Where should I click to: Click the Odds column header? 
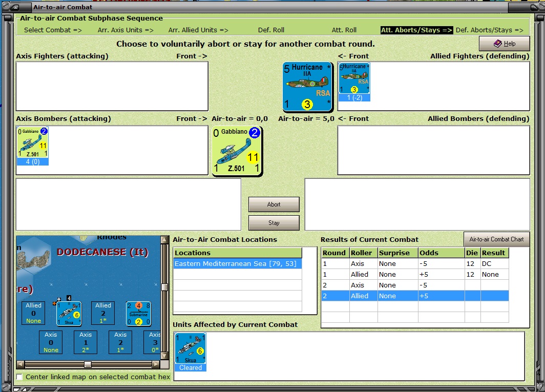442,253
